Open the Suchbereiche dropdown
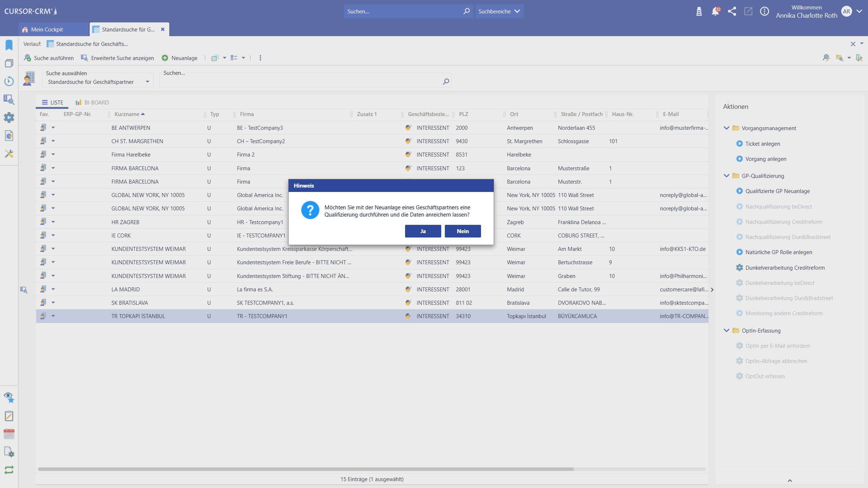The height and width of the screenshot is (488, 868). point(499,11)
